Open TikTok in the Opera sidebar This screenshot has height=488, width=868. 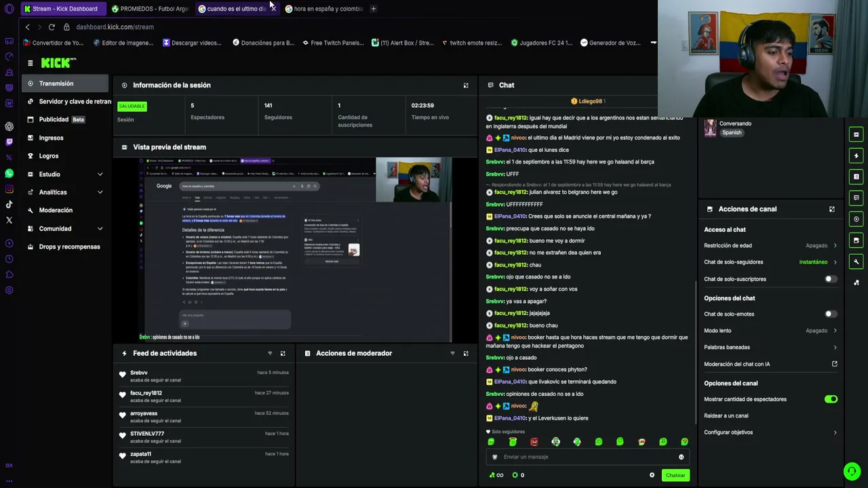[9, 204]
